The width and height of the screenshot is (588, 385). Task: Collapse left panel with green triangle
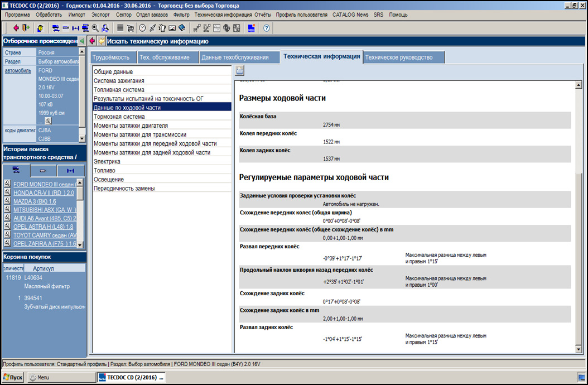click(x=82, y=41)
